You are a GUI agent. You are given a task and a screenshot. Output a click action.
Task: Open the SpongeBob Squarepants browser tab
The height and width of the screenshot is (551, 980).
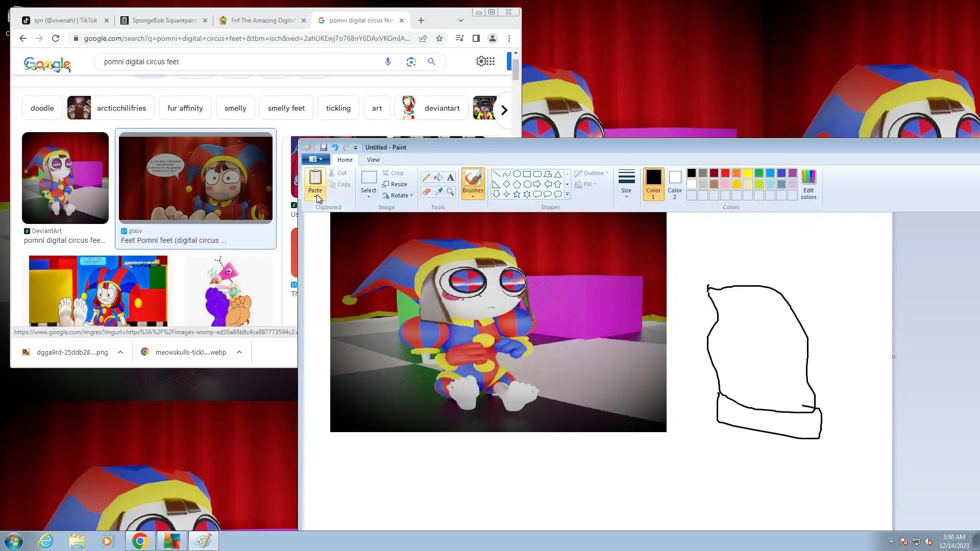pos(163,20)
